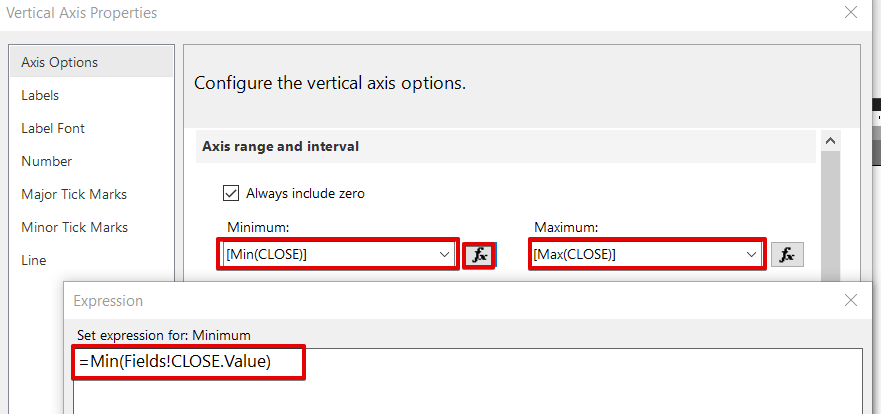
Task: Open the Labels page
Action: point(40,95)
